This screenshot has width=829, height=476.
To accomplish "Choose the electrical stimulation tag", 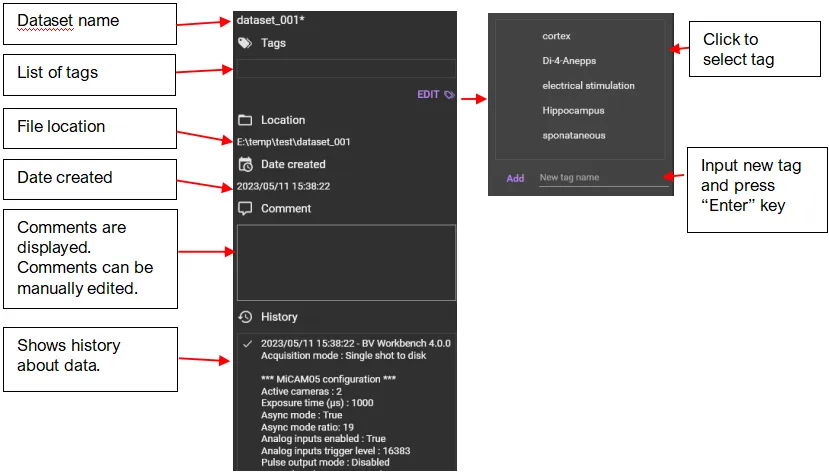I will pos(588,86).
